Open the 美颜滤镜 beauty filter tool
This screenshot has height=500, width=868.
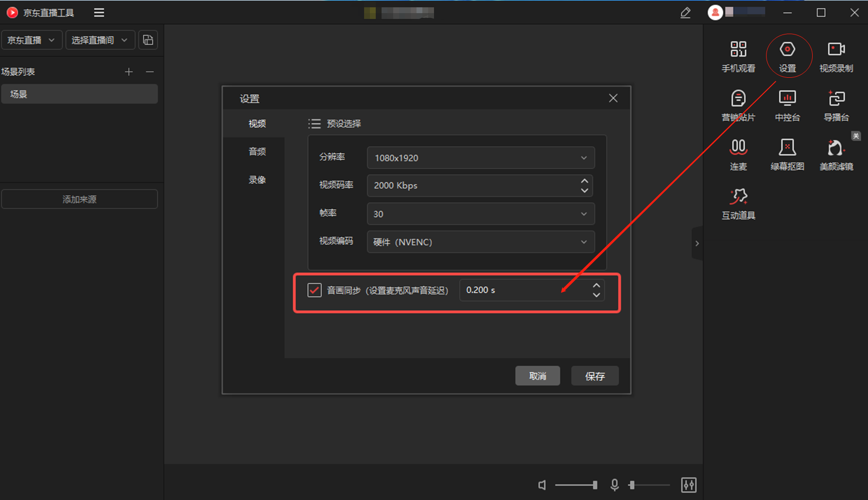click(836, 155)
